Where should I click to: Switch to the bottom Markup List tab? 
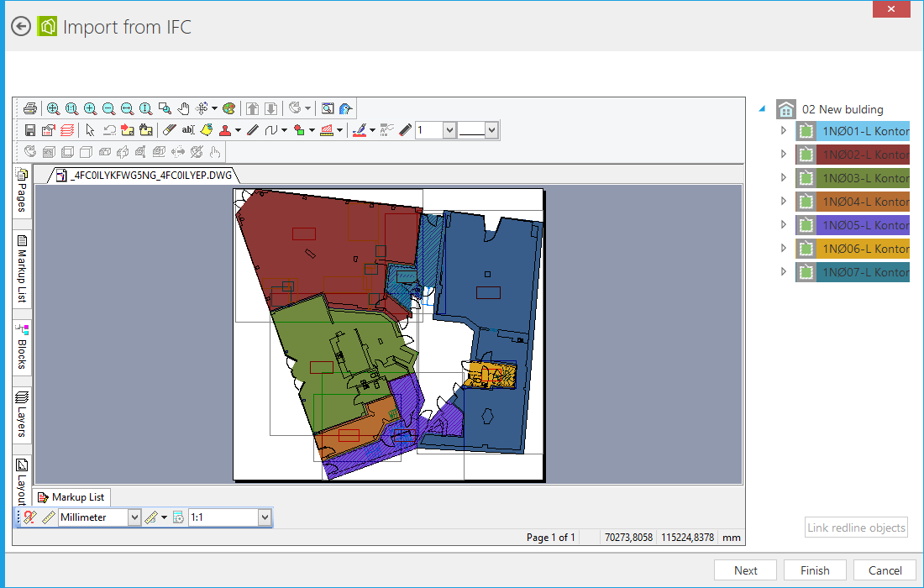71,497
